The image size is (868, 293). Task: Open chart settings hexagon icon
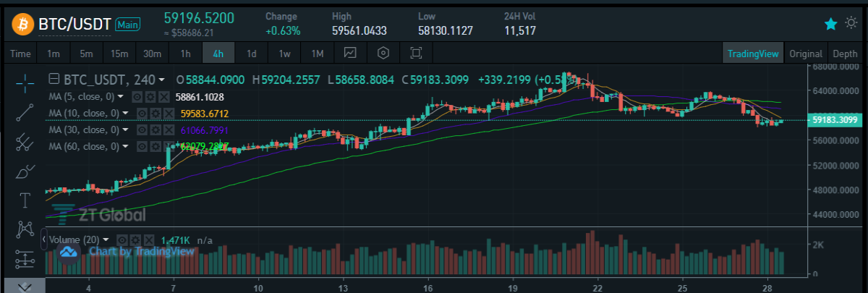pyautogui.click(x=383, y=53)
